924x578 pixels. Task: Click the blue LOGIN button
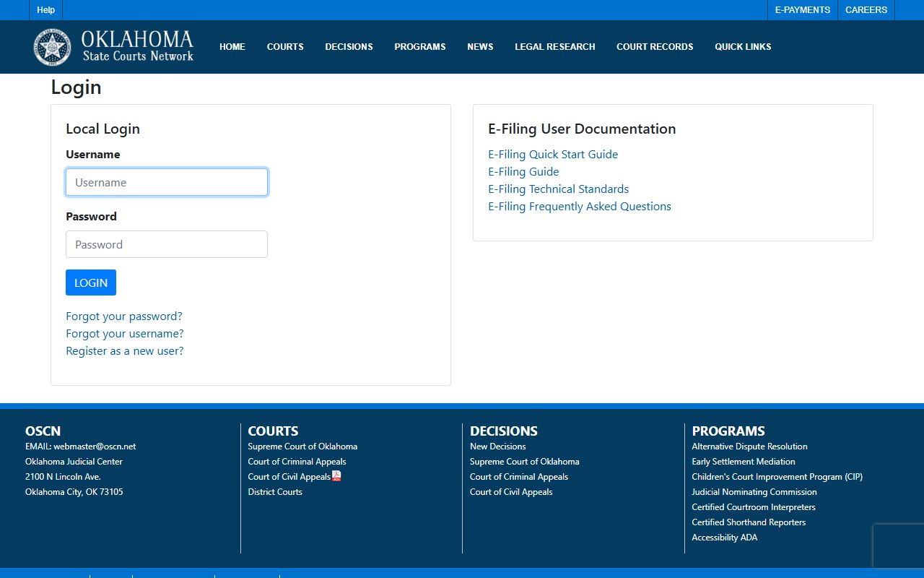tap(91, 282)
